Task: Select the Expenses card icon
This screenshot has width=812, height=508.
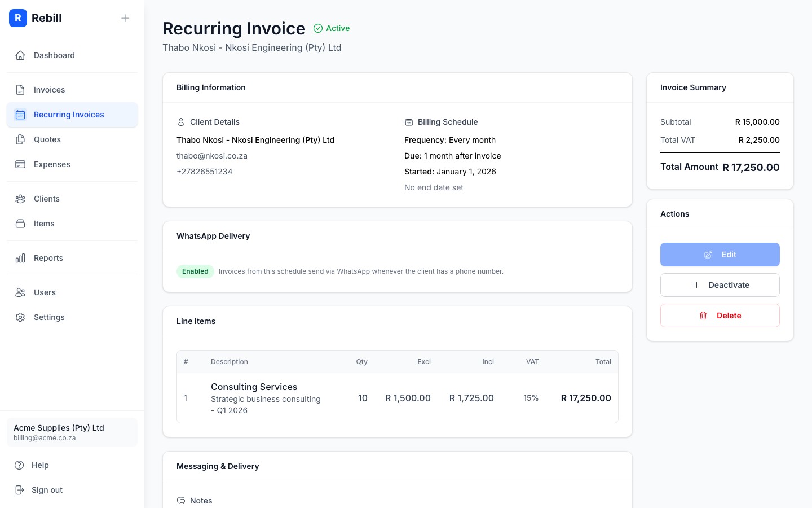Action: [20, 164]
